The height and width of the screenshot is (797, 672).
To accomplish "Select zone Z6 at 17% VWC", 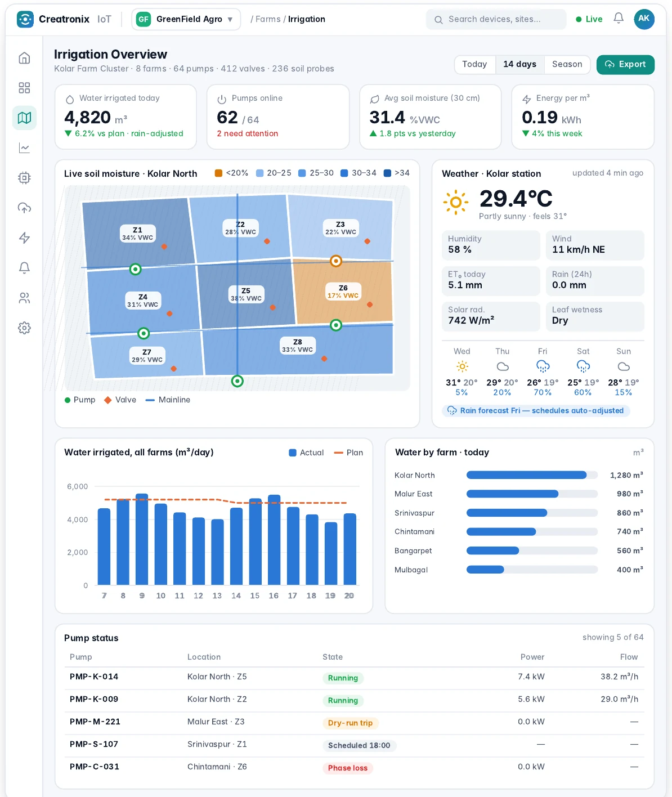I will [x=343, y=292].
